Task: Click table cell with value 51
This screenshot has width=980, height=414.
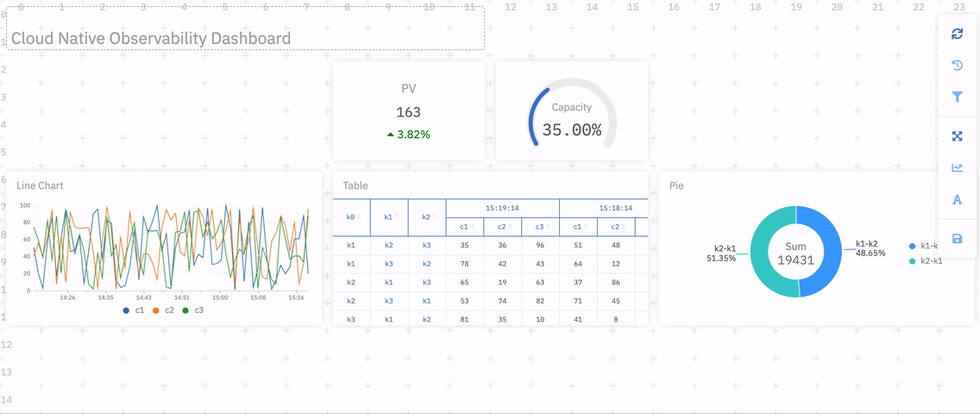Action: pos(578,246)
